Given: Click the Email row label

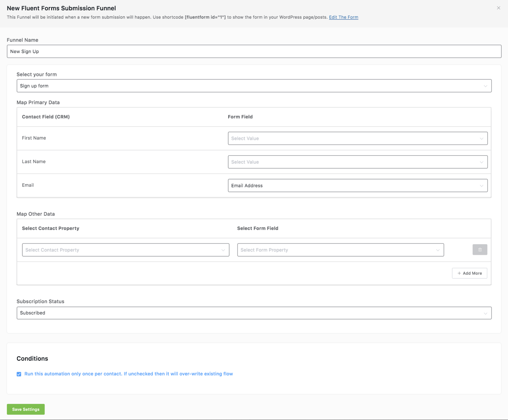Looking at the screenshot, I should (28, 185).
